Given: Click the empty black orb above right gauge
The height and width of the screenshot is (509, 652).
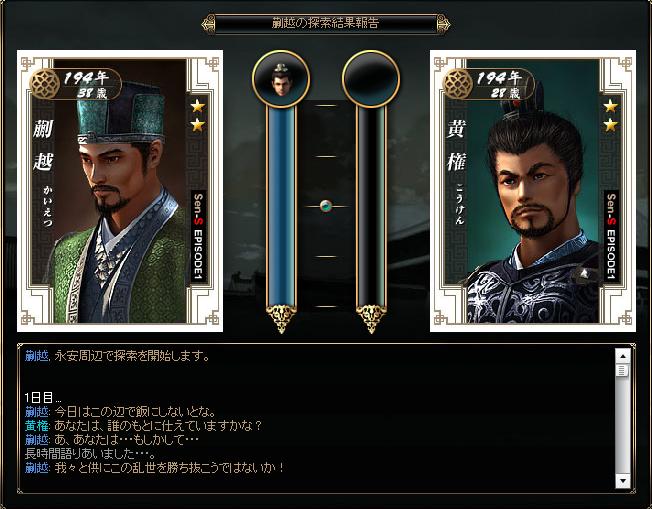Looking at the screenshot, I should pyautogui.click(x=371, y=79).
